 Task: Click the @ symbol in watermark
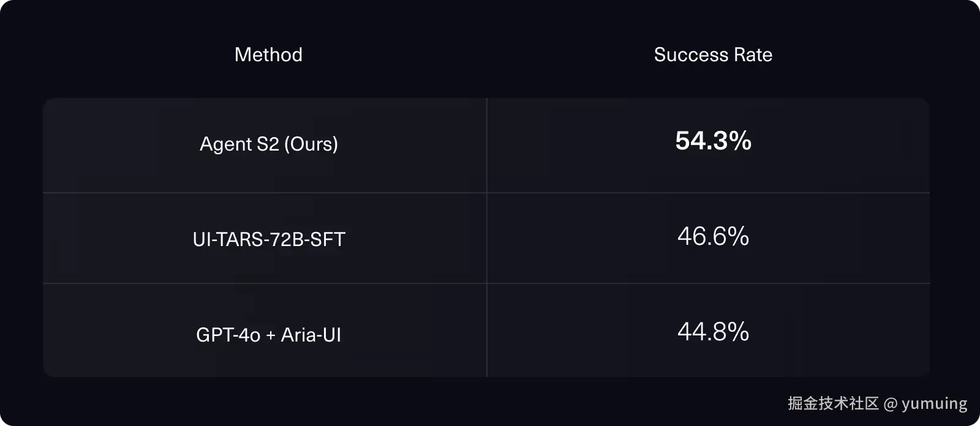[x=891, y=404]
